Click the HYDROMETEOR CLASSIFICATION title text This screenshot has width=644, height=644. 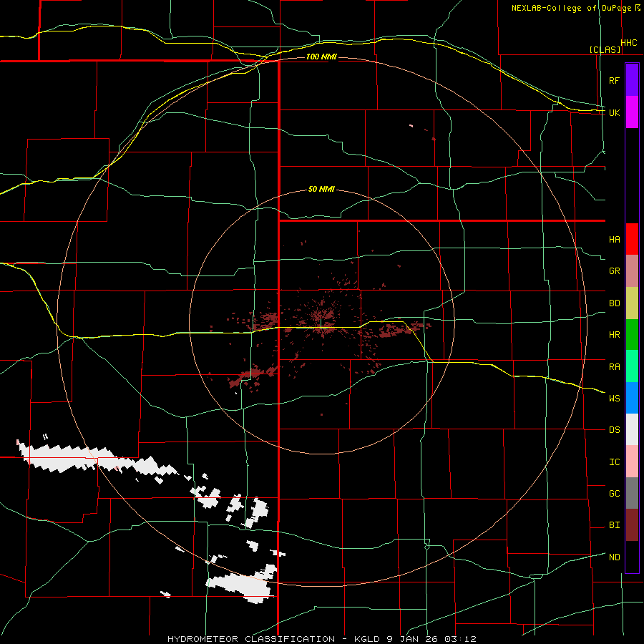tap(251, 639)
